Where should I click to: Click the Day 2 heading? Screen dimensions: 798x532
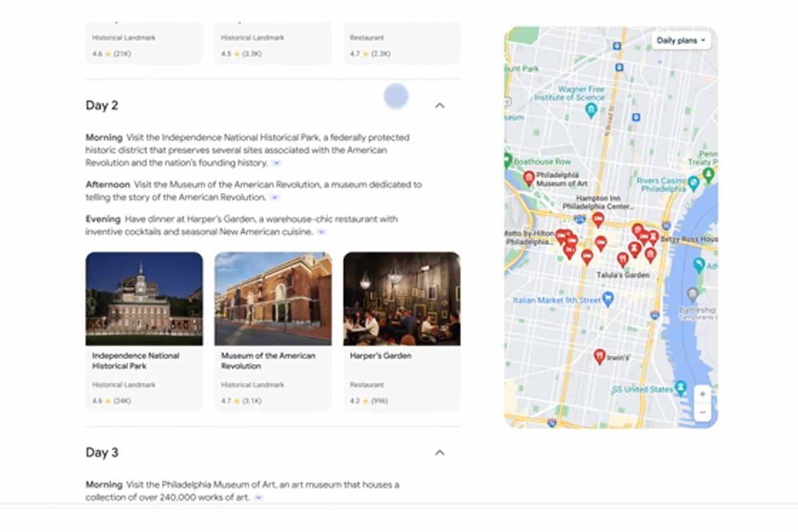[102, 105]
